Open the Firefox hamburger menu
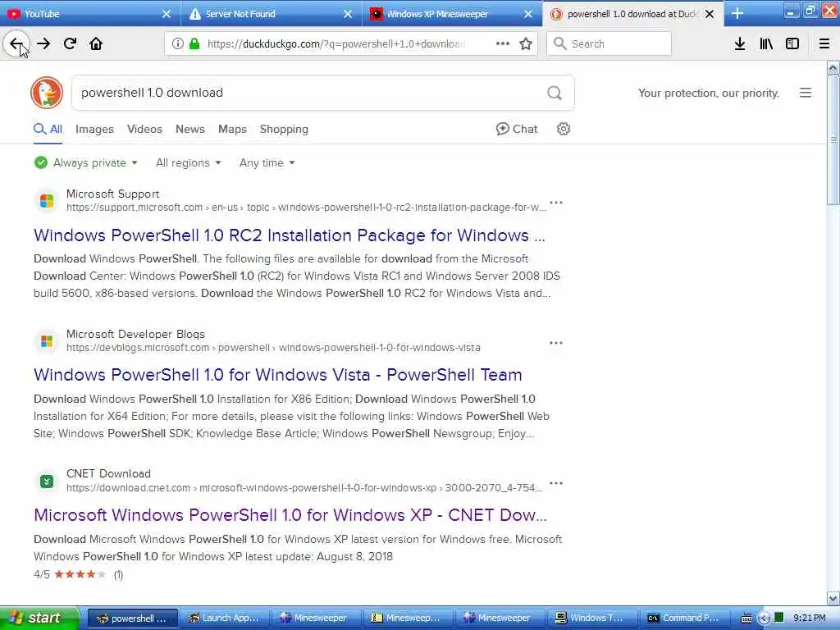840x630 pixels. (x=824, y=43)
